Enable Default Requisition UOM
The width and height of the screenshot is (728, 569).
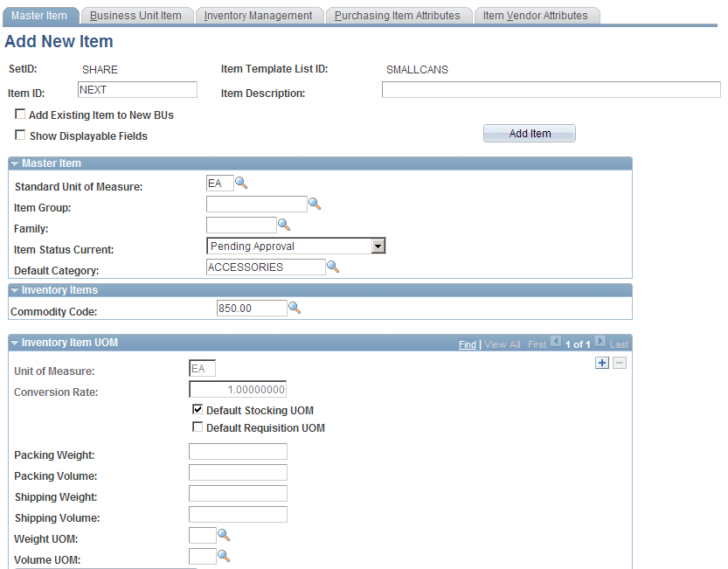coord(198,427)
